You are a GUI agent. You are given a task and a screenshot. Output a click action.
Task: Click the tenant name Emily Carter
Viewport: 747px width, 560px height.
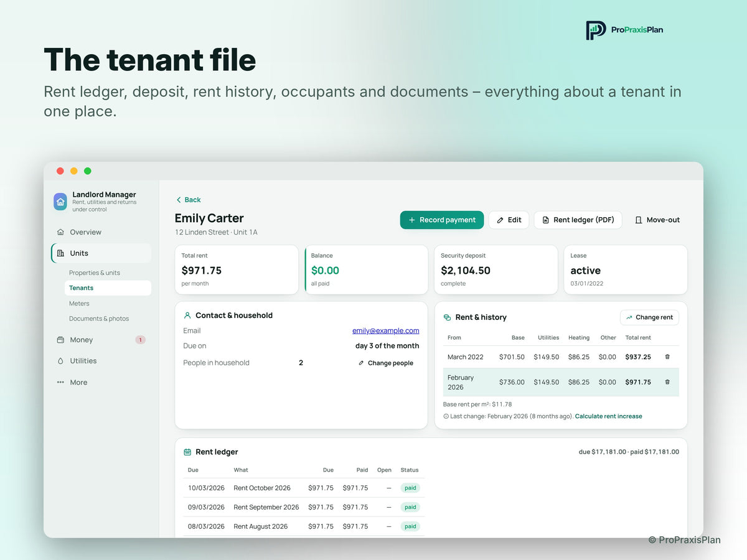(209, 218)
